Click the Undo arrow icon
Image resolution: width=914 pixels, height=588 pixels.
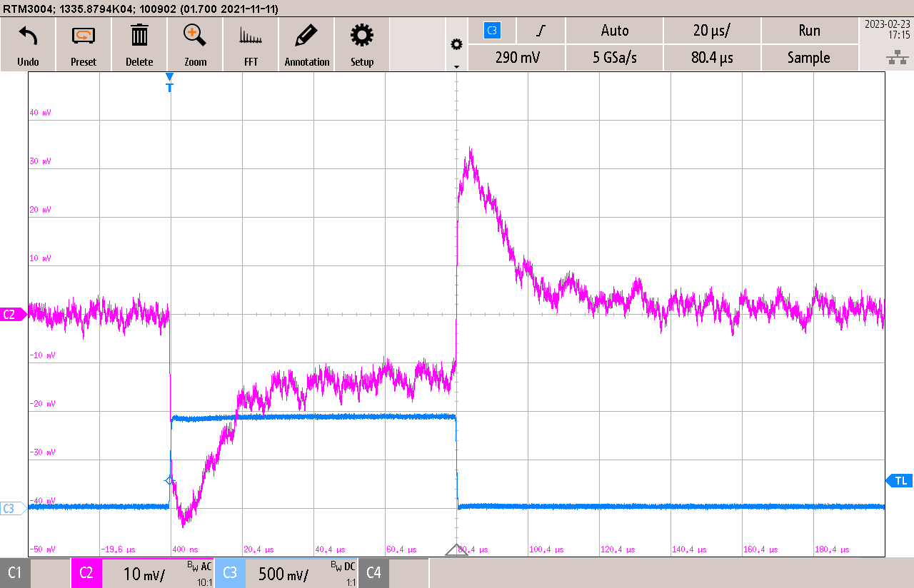[x=28, y=35]
